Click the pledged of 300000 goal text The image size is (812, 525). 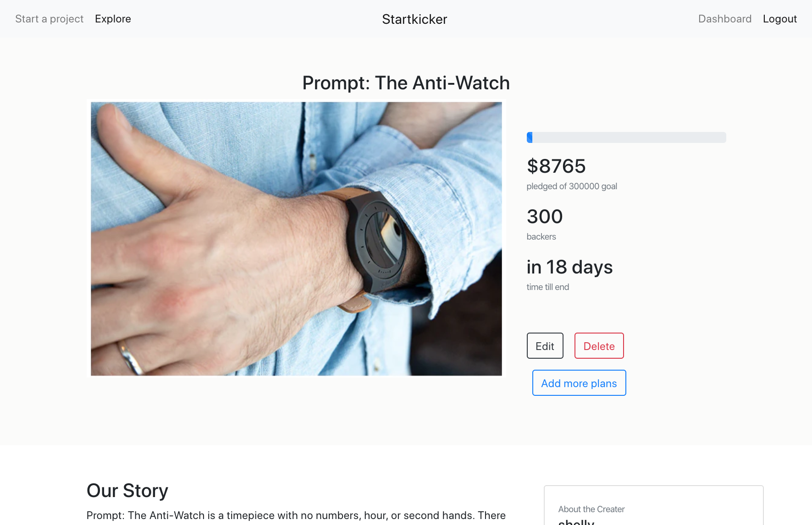pyautogui.click(x=572, y=186)
